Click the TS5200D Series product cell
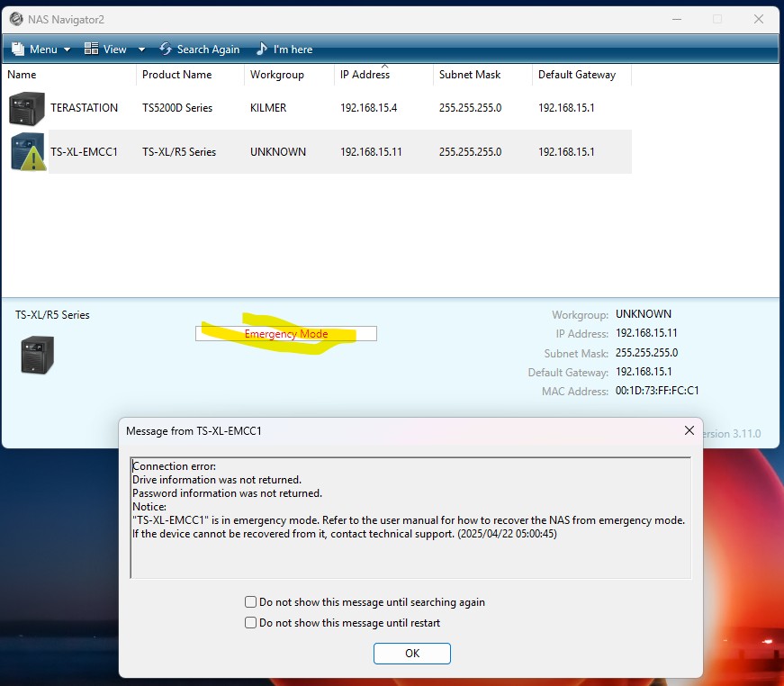The height and width of the screenshot is (686, 784). (x=177, y=108)
